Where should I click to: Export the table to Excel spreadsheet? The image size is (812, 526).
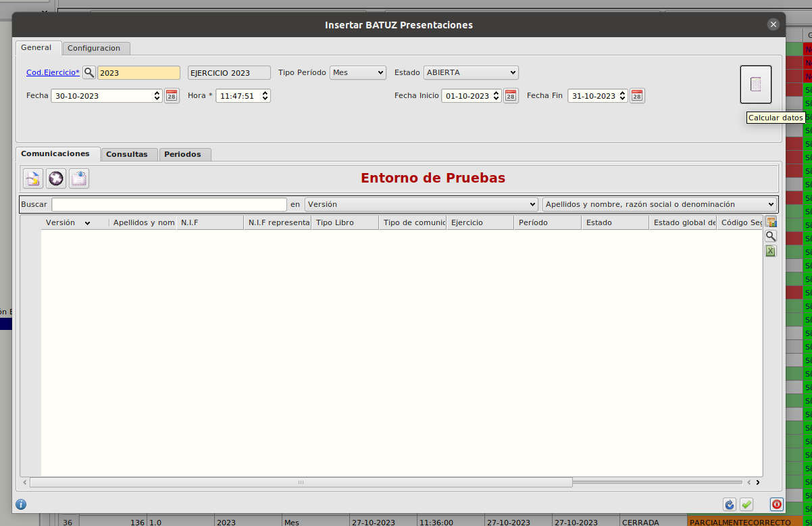click(771, 251)
